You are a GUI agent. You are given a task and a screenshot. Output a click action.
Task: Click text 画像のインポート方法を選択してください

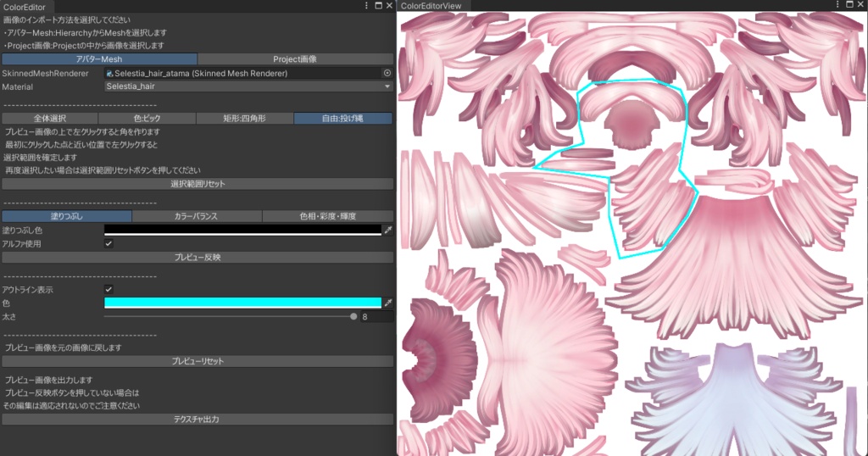tap(67, 20)
